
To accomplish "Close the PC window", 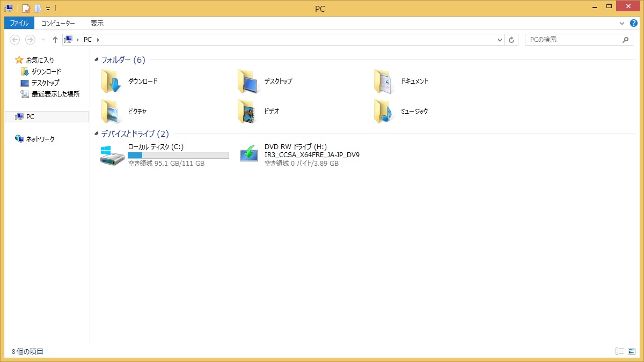I will tap(628, 6).
